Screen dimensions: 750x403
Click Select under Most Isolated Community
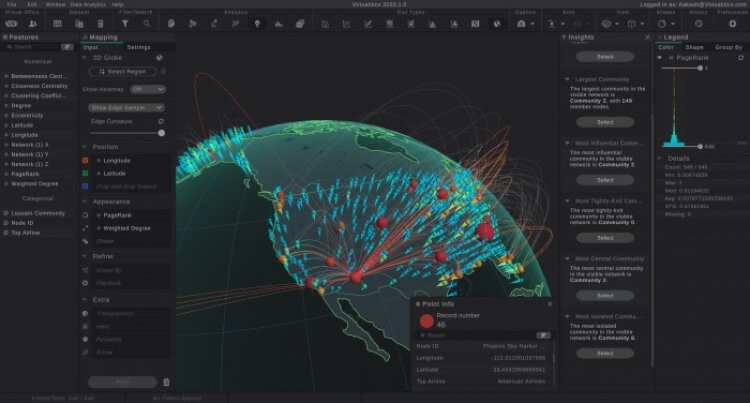605,354
